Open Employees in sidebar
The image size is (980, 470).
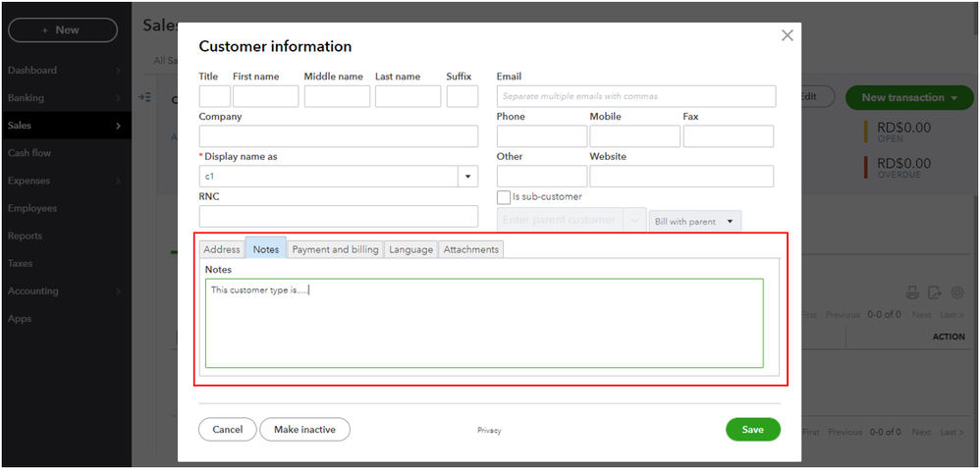click(31, 208)
